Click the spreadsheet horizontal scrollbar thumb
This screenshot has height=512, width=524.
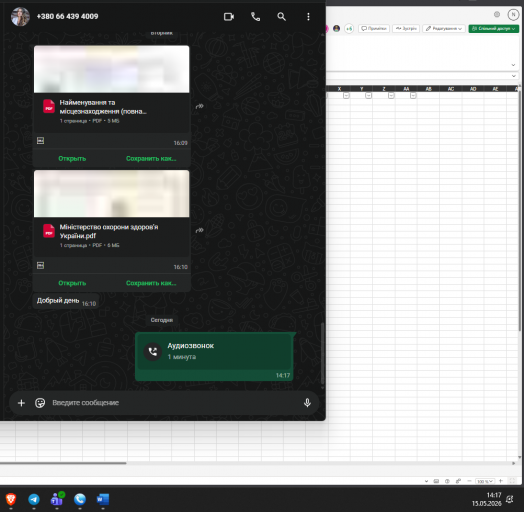[63, 463]
